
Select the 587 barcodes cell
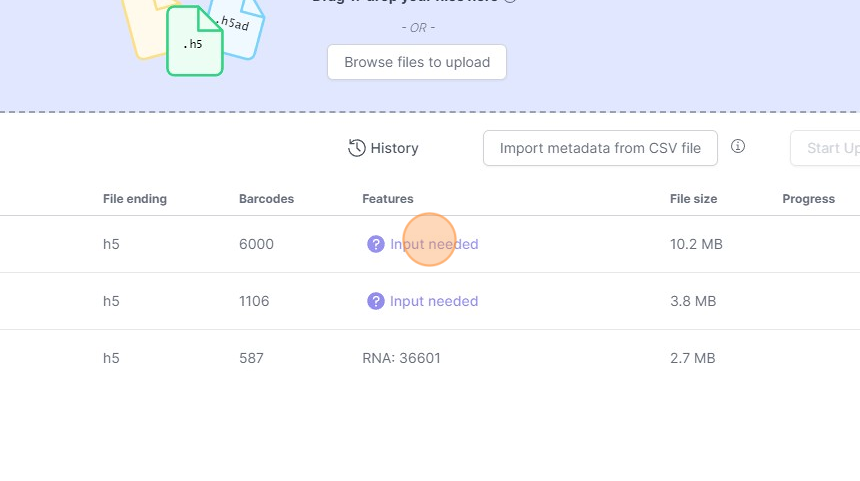pos(251,358)
